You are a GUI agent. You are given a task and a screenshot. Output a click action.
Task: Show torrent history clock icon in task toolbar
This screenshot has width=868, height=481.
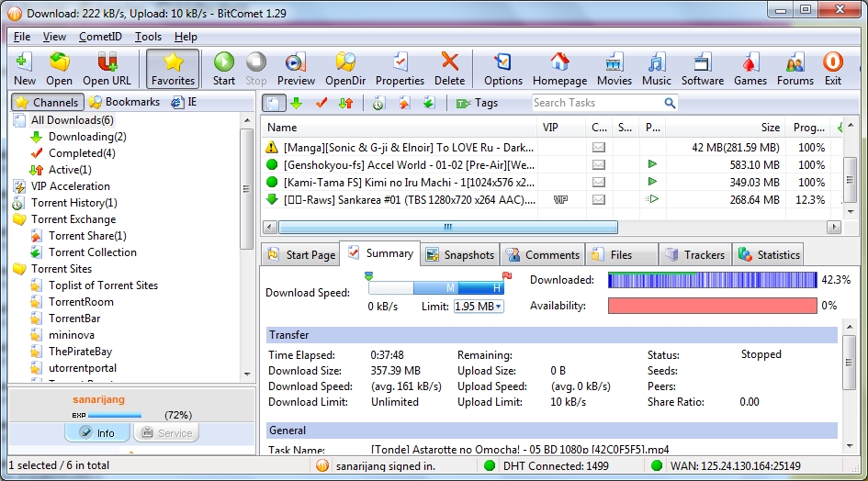(x=378, y=103)
